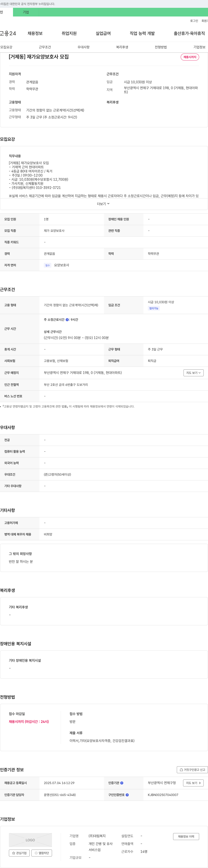Open 채용정보 이력 button
208x868 pixels.
(x=186, y=836)
